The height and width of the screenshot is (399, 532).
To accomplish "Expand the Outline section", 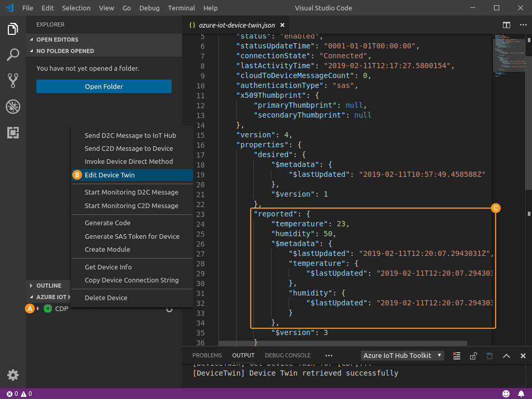I will (x=49, y=286).
